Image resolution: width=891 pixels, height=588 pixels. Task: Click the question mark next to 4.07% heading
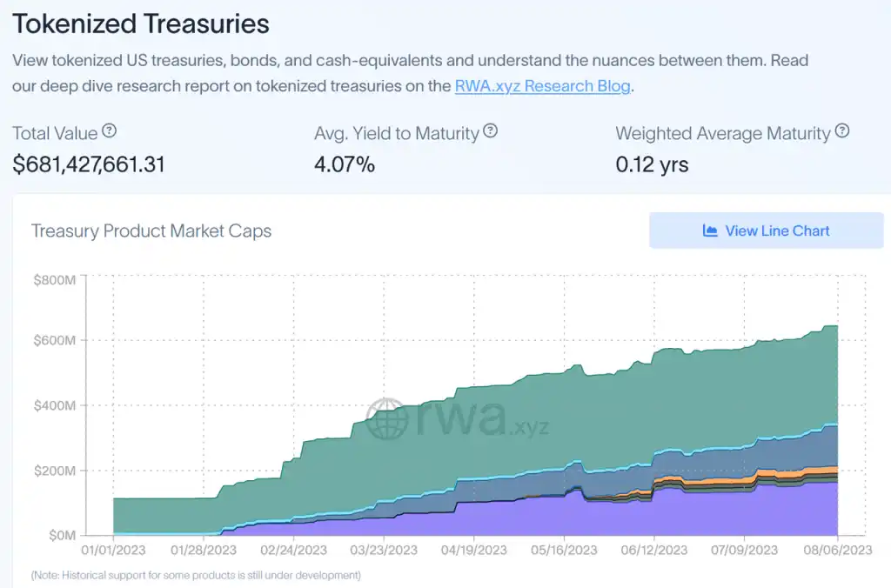490,132
